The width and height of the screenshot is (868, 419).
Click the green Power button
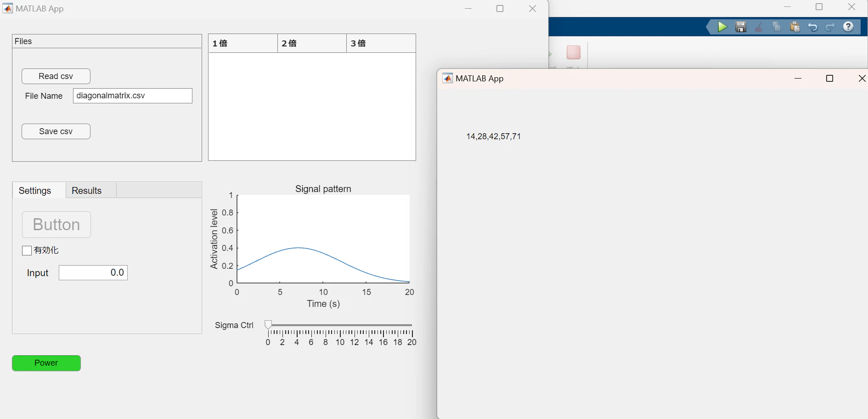pyautogui.click(x=46, y=363)
